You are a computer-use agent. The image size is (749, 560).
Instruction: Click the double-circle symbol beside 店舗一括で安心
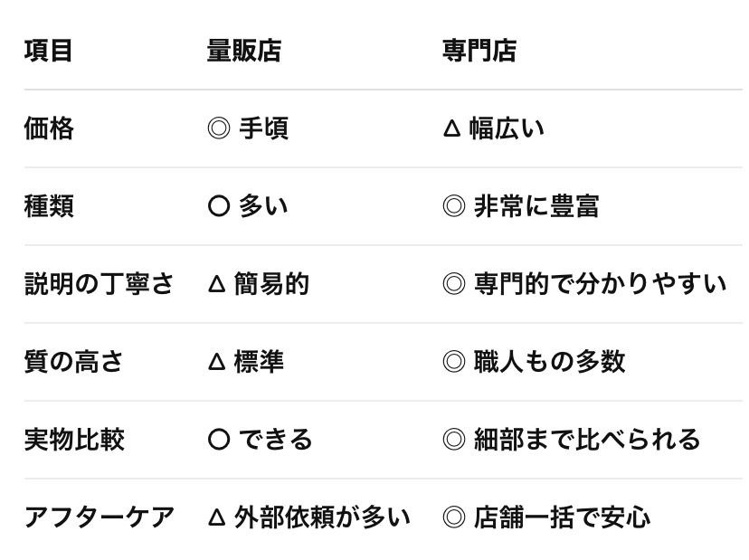(453, 518)
